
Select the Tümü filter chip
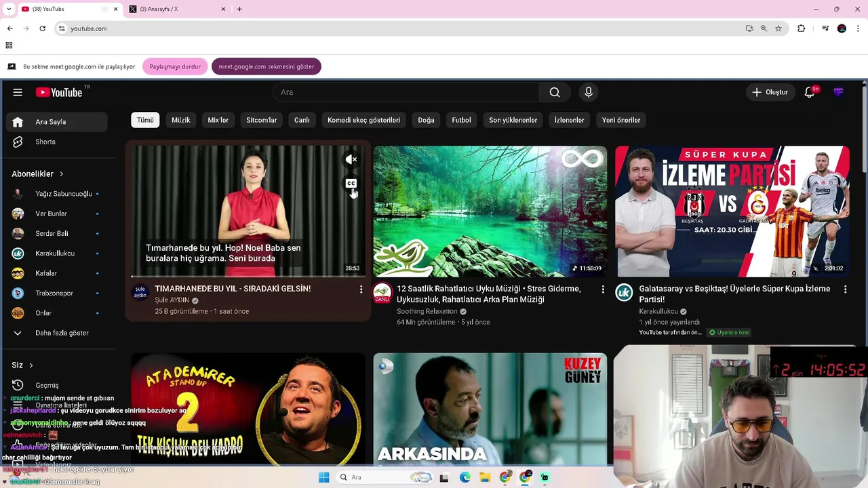click(145, 120)
